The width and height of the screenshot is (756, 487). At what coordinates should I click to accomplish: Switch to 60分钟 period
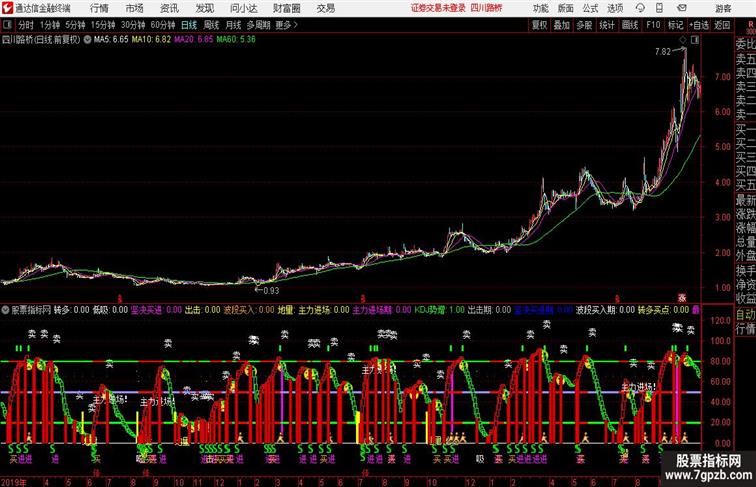pos(162,25)
